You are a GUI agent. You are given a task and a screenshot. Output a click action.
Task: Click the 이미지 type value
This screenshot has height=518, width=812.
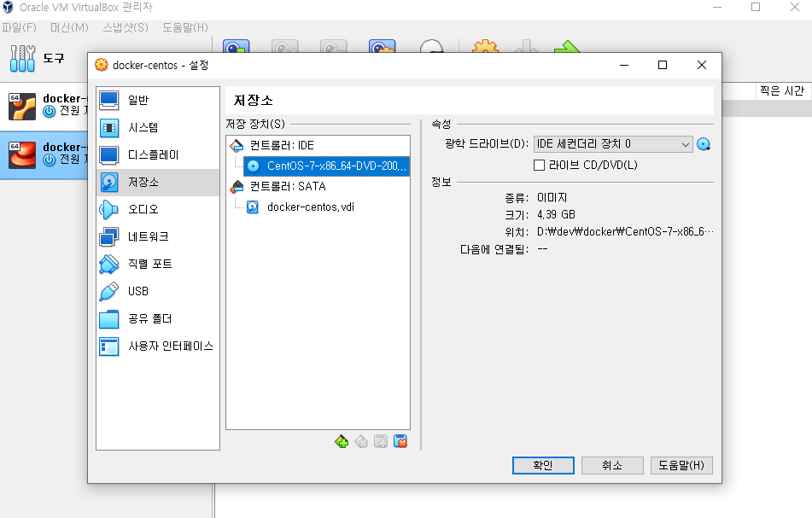pos(552,198)
